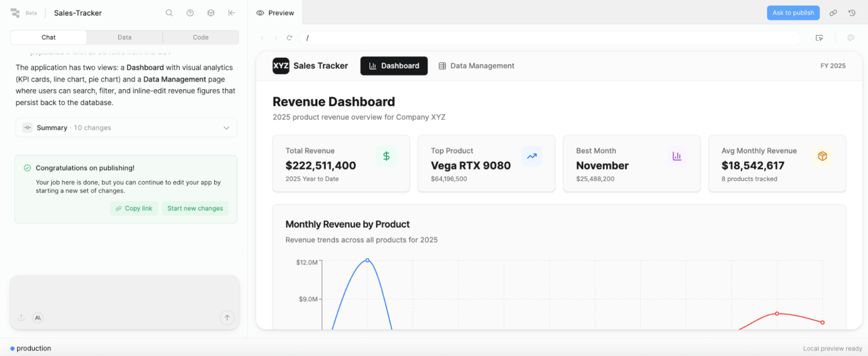Collapse the chat sidebar panel icon
Screen dimensions: 868x356
click(x=231, y=13)
